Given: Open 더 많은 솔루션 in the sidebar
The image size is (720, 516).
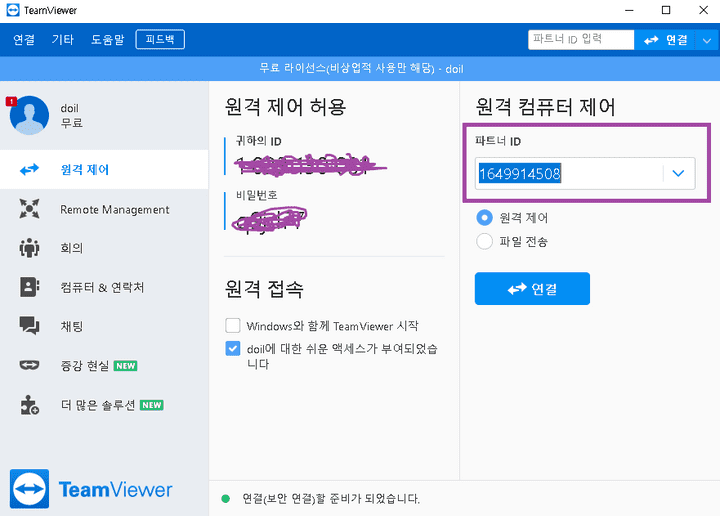Looking at the screenshot, I should click(x=104, y=405).
